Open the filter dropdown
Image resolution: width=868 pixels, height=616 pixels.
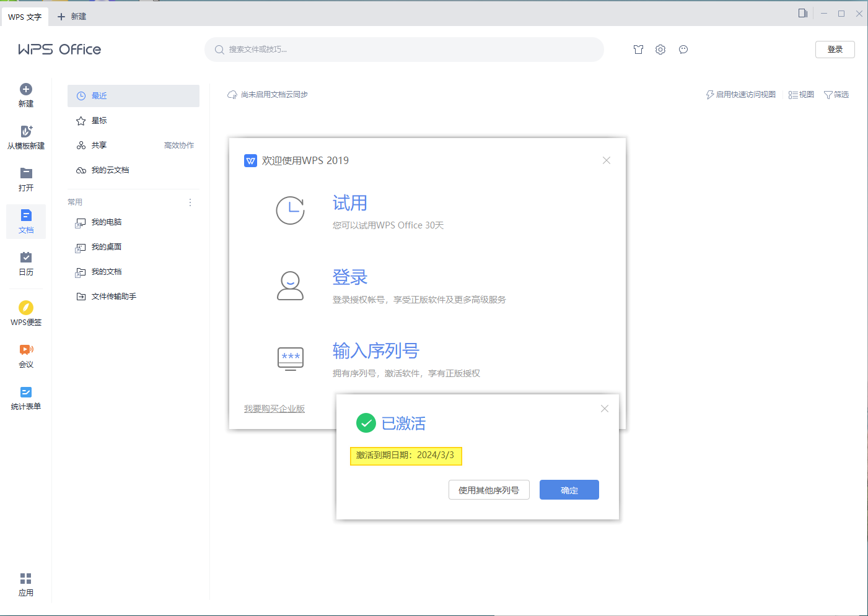coord(836,95)
